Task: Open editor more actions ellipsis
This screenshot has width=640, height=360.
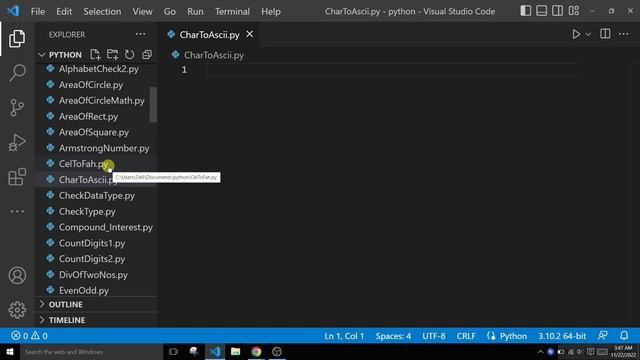Action: click(624, 34)
